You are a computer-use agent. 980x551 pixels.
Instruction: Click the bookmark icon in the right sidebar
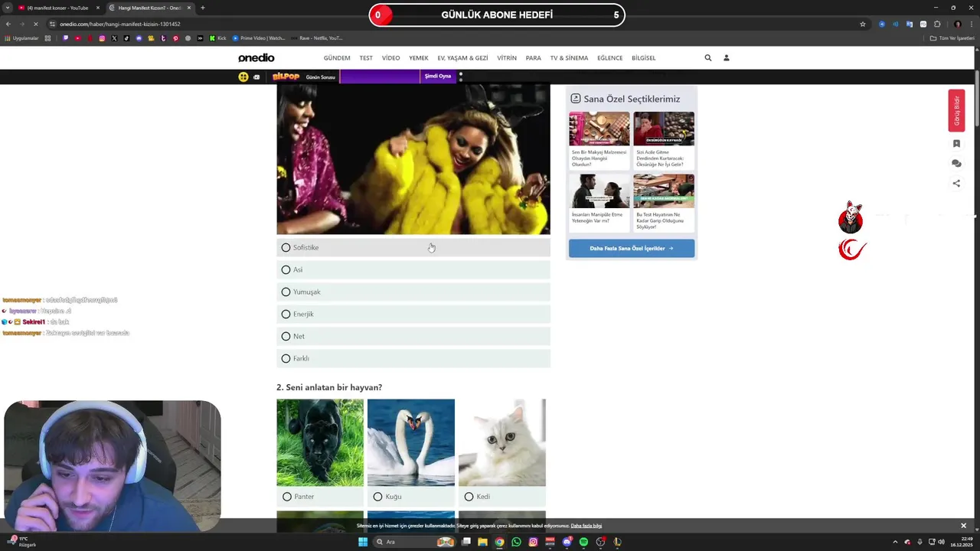[956, 143]
